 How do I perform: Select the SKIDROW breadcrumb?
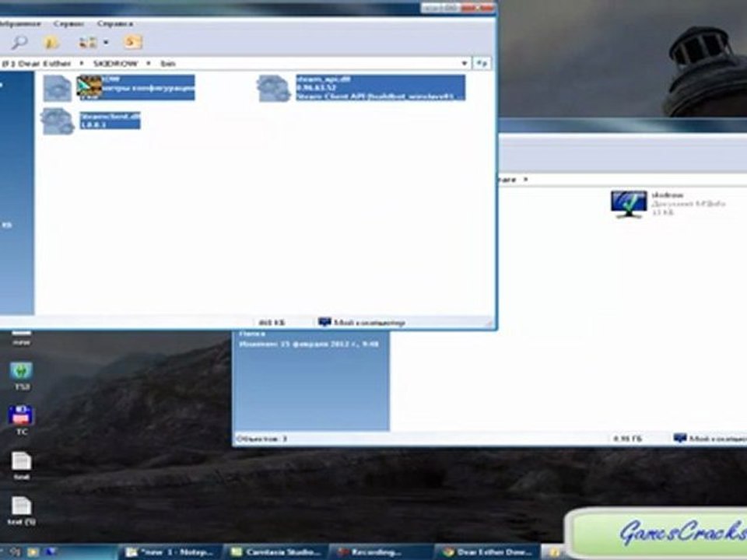click(115, 63)
